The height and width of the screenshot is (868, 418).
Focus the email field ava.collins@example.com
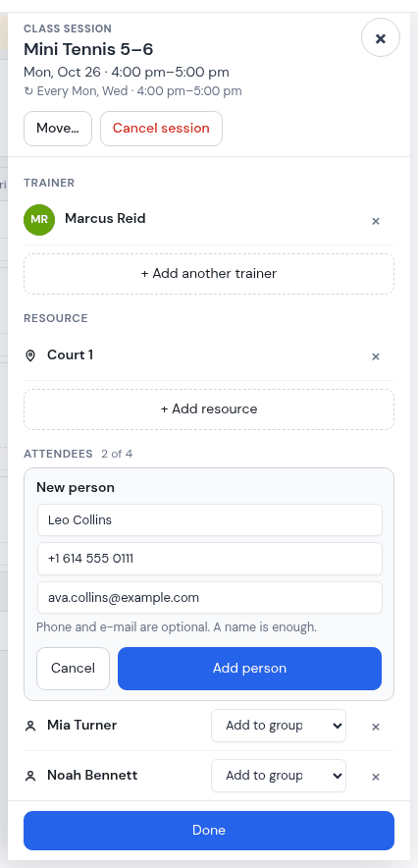[210, 597]
